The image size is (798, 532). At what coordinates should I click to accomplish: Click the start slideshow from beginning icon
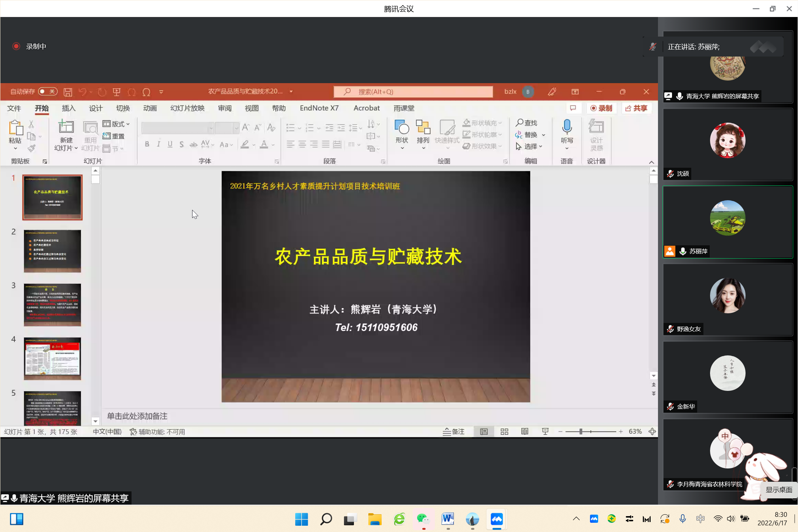pyautogui.click(x=117, y=92)
